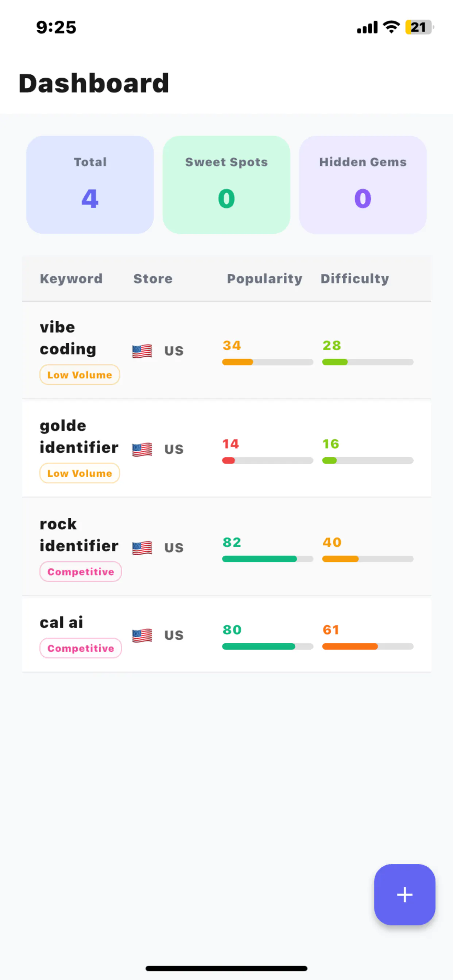This screenshot has height=980, width=453.
Task: Tap the plus add keyword button
Action: [x=404, y=894]
